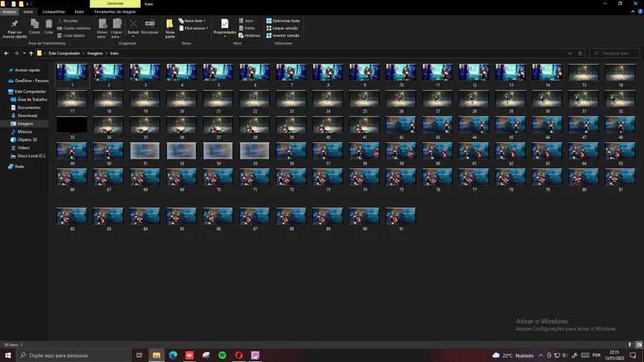The image size is (644, 362).
Task: Open recent locations dropdown arrow
Action: 24,53
